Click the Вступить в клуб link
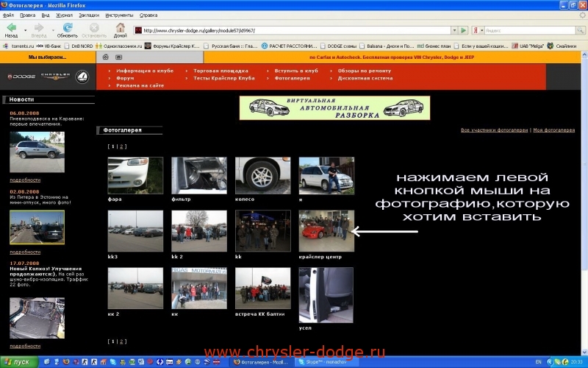588x368 pixels. 296,71
